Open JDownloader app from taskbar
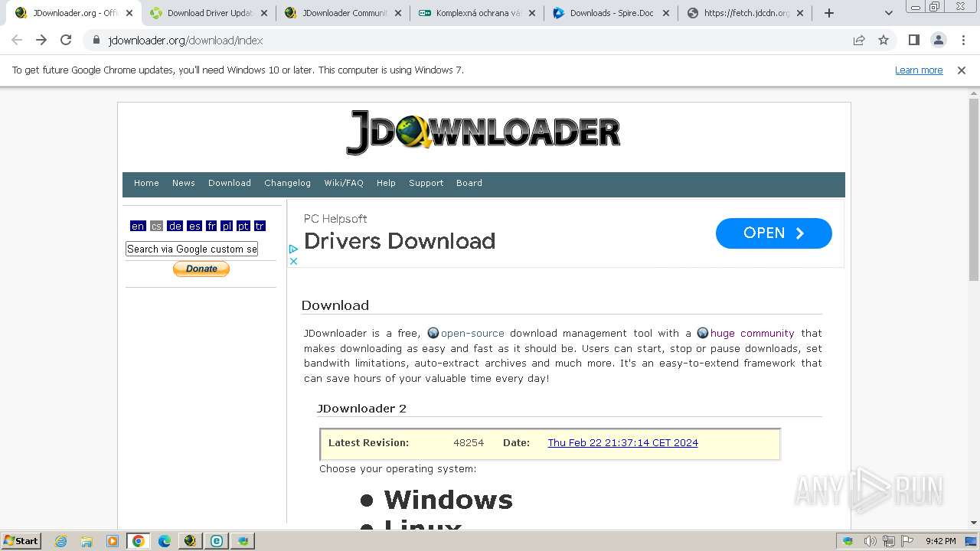Screen dimensions: 980x551 click(x=190, y=541)
